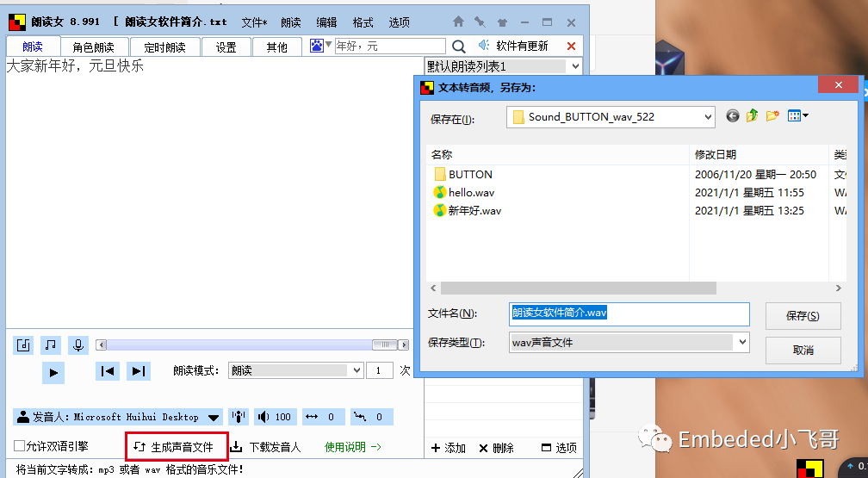Expand the search engine arrow next to paw
Viewport: 868px width, 478px height.
click(x=328, y=44)
